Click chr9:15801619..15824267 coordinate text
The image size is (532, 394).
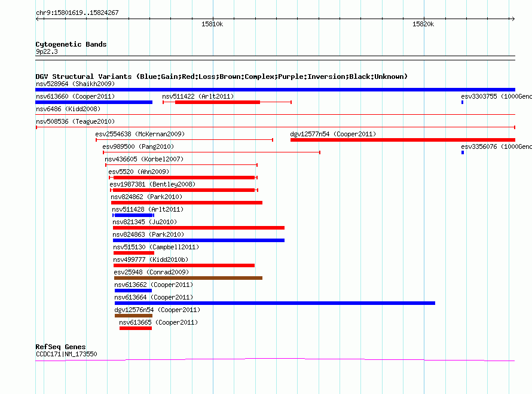[x=77, y=13]
